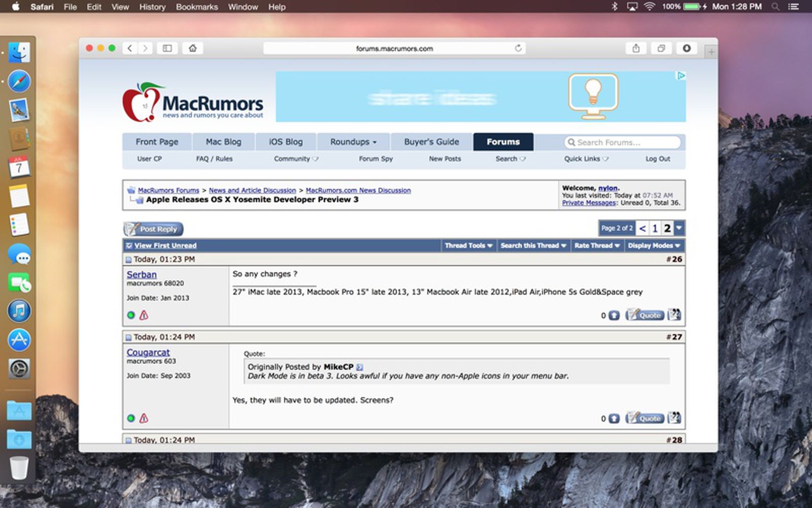Click the Post Reply button

[152, 229]
